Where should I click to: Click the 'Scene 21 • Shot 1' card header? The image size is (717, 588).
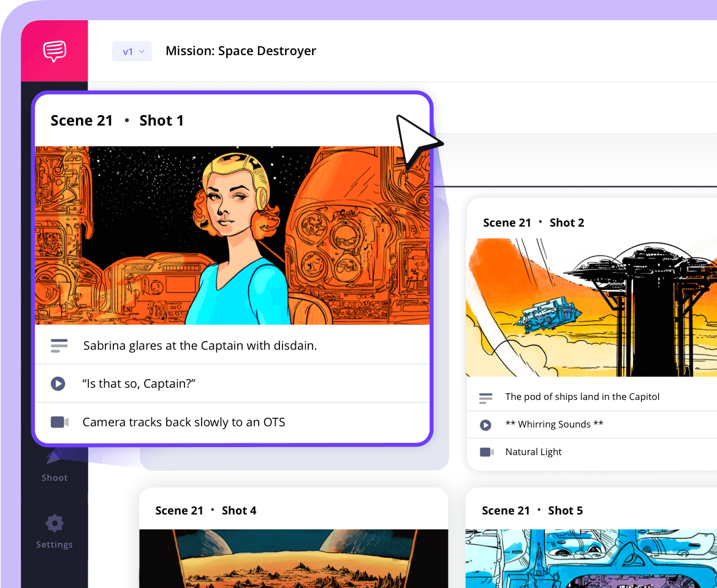pos(116,120)
